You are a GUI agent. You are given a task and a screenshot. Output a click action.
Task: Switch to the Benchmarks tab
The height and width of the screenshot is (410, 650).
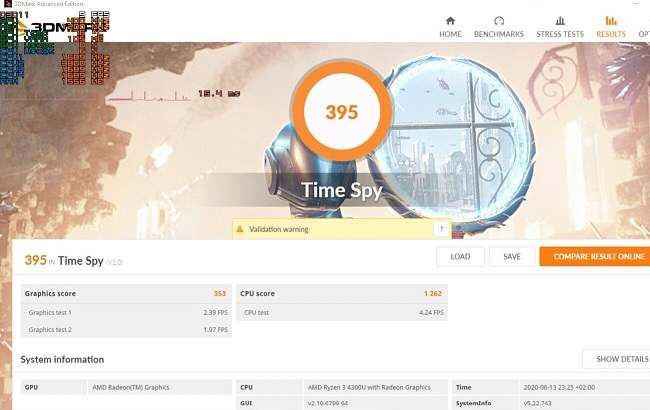[499, 27]
